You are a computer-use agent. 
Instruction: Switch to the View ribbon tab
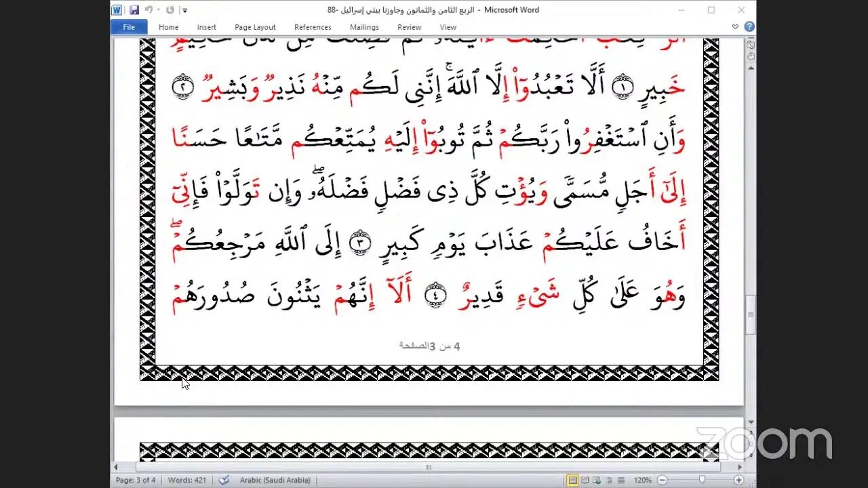448,27
